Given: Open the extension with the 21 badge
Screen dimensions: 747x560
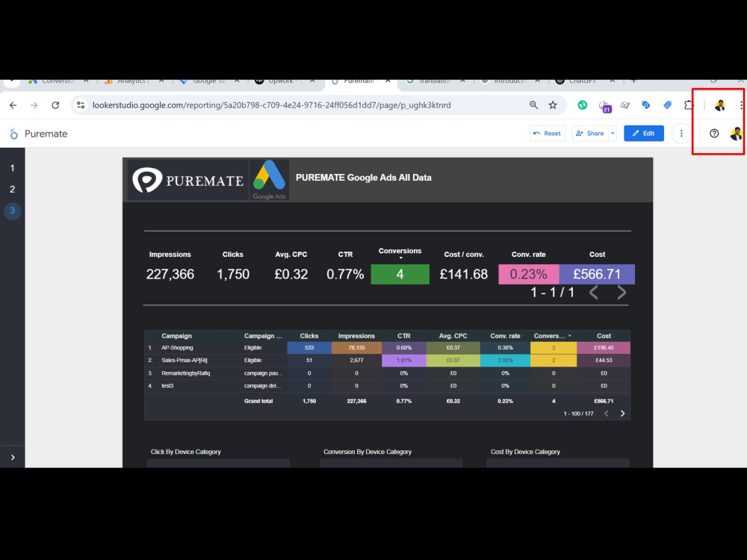Looking at the screenshot, I should 604,106.
